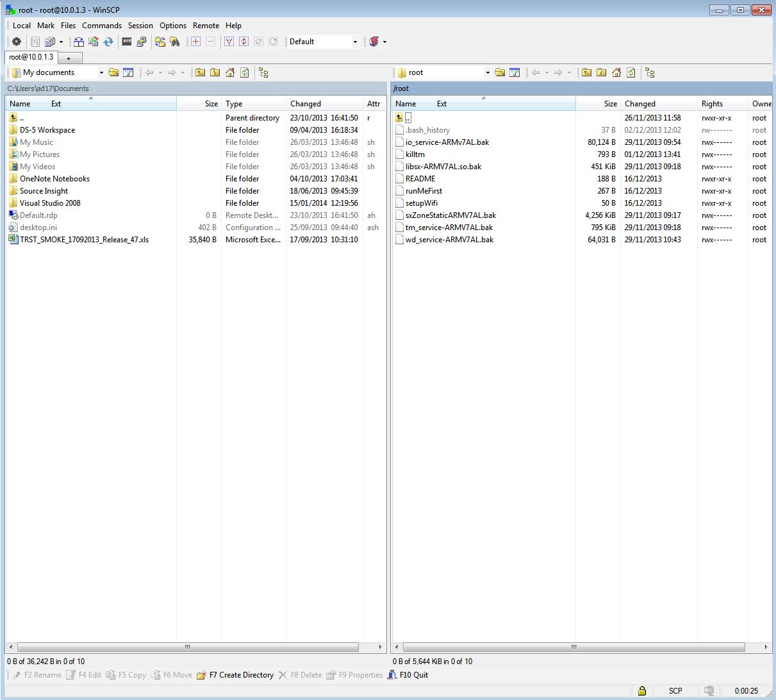Screen dimensions: 776x700
Task: Open a new session tab with plus
Action: (x=69, y=58)
